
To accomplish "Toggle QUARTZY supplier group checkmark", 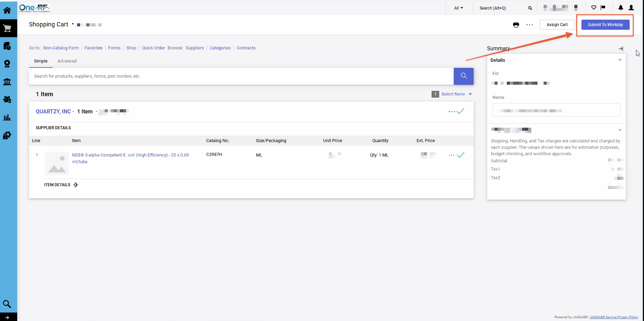I will coord(460,111).
